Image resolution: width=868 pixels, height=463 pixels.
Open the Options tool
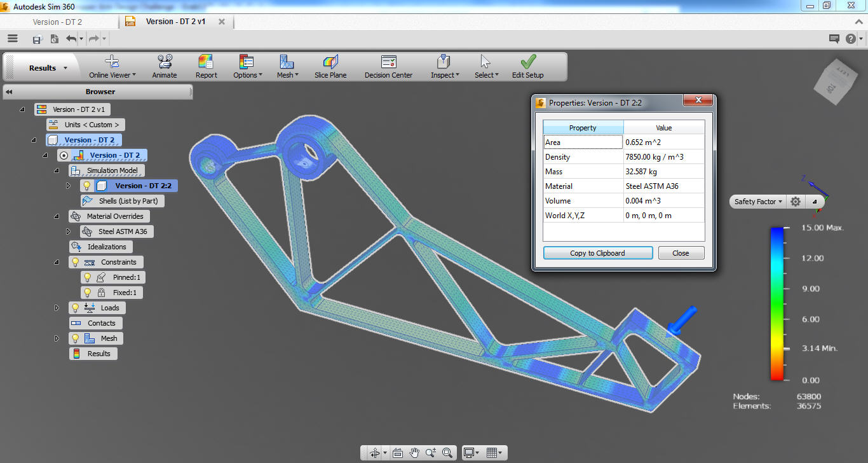[247, 66]
